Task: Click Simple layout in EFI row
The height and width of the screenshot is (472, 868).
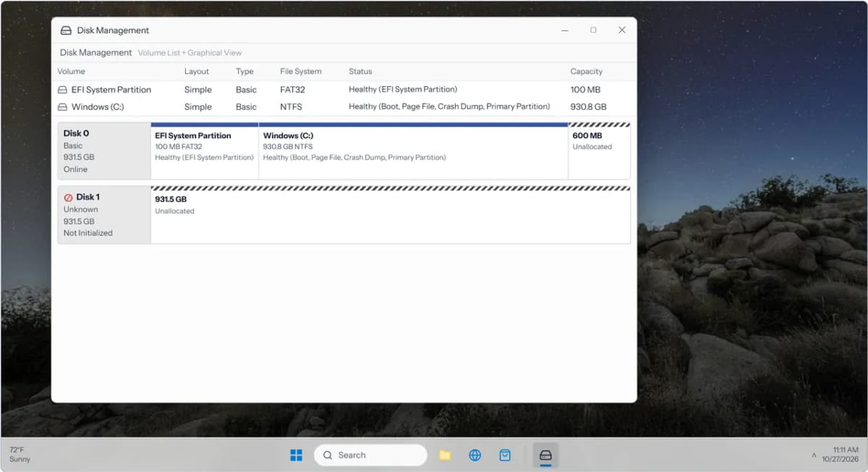Action: 198,90
